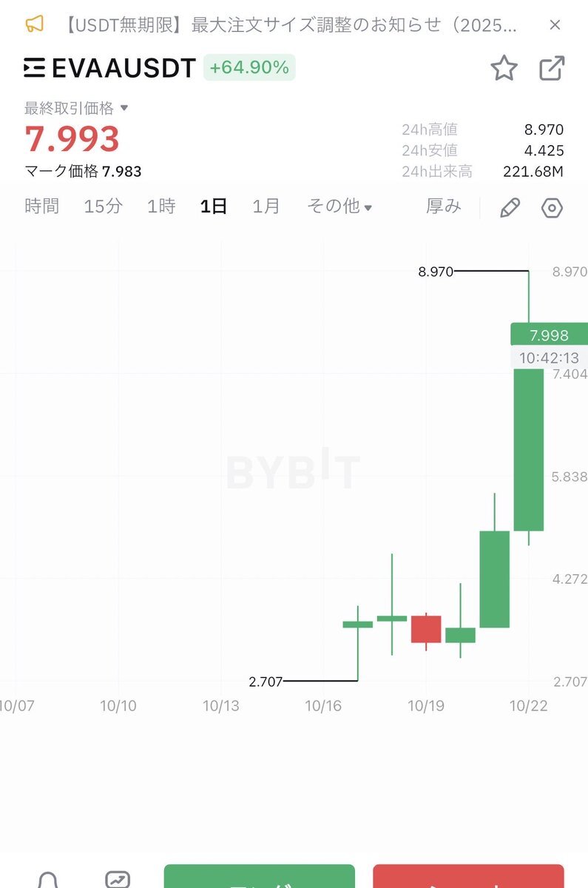The height and width of the screenshot is (888, 588).
Task: Expand the その他 timeframe dropdown
Action: tap(339, 206)
